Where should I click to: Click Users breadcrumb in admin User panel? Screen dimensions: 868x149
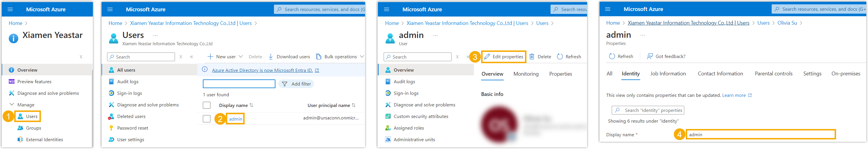click(542, 23)
